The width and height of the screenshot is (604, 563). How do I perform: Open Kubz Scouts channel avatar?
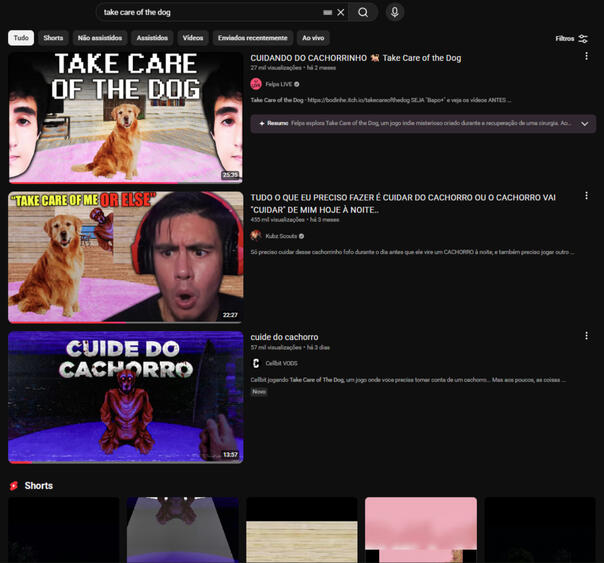(x=256, y=236)
